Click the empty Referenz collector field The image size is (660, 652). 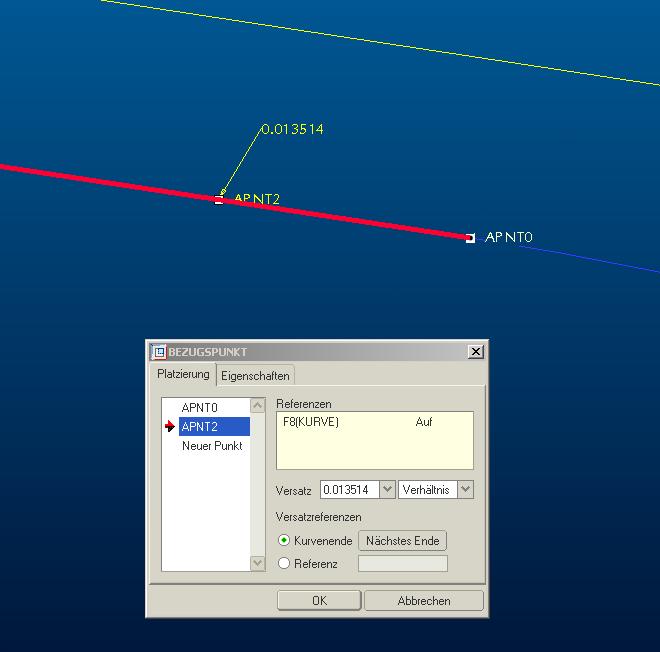pos(403,564)
